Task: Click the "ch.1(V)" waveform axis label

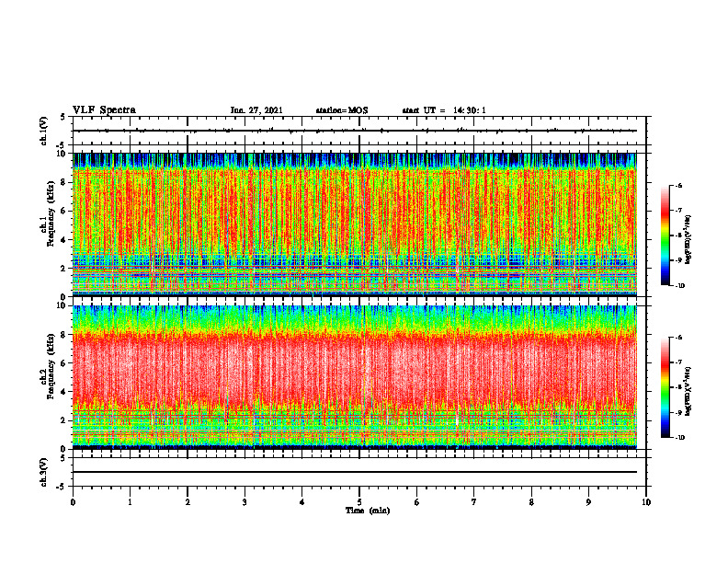Action: [x=43, y=131]
